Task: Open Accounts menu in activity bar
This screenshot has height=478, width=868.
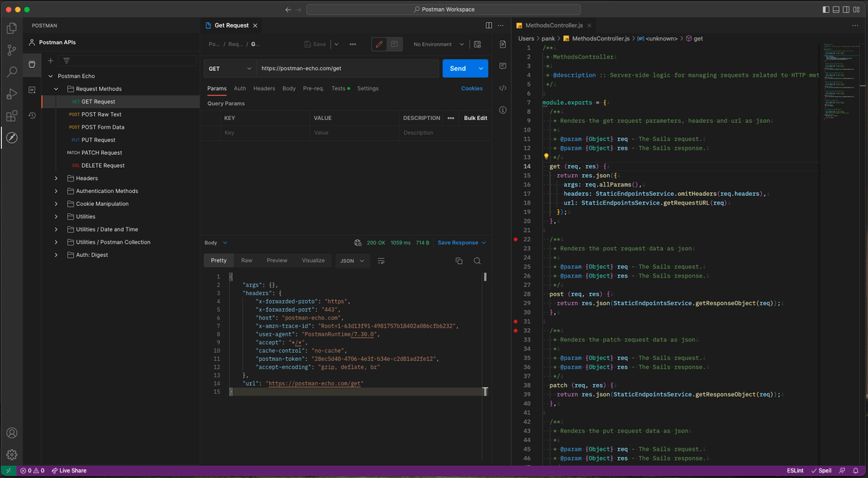Action: [12, 433]
